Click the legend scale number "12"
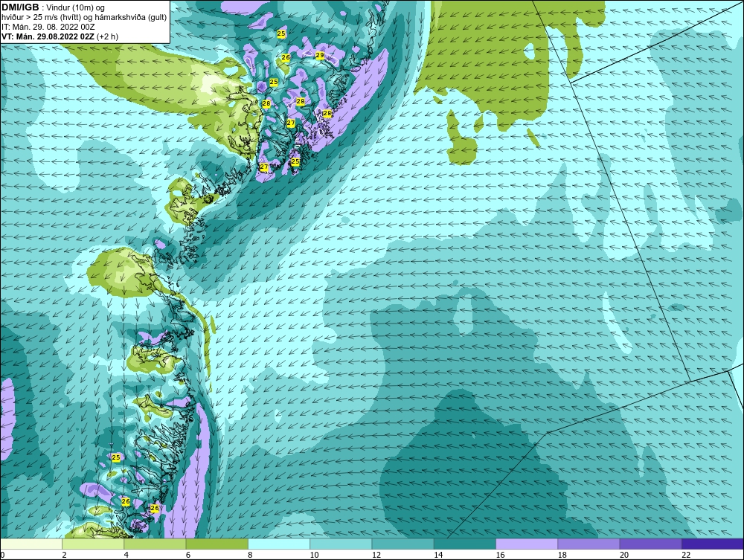This screenshot has height=560, width=744. (x=376, y=555)
